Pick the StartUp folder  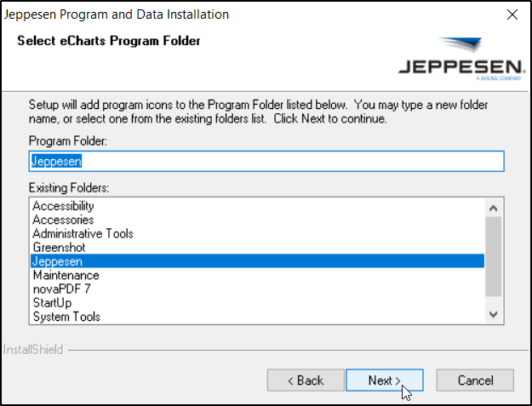pos(52,303)
